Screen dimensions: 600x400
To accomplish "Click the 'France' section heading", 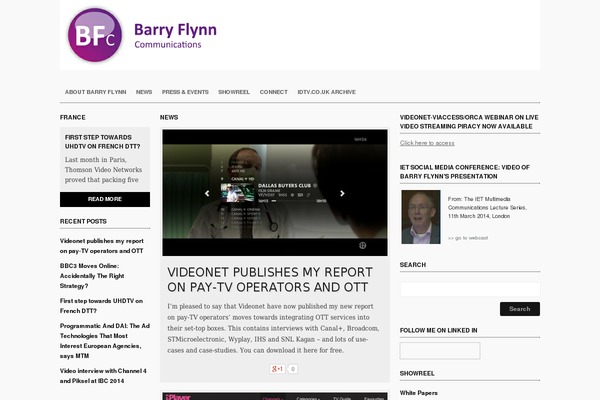I will pyautogui.click(x=73, y=117).
